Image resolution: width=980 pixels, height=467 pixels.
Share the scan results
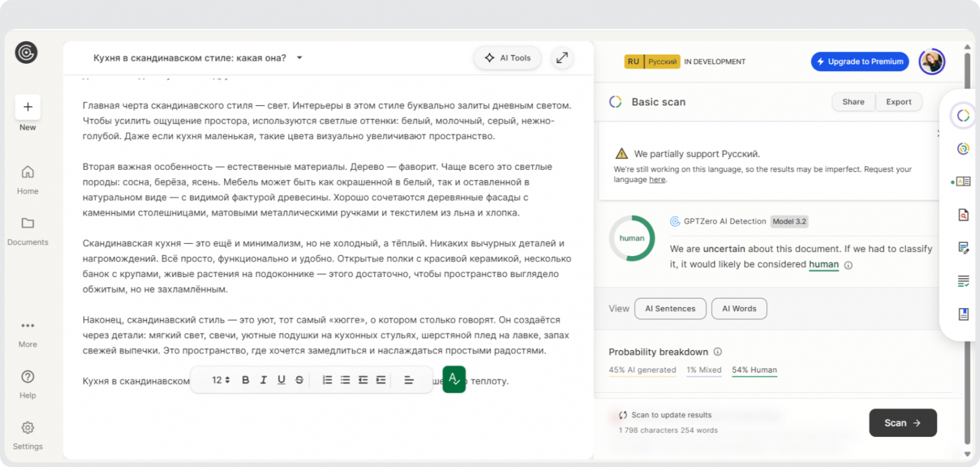[x=853, y=102]
